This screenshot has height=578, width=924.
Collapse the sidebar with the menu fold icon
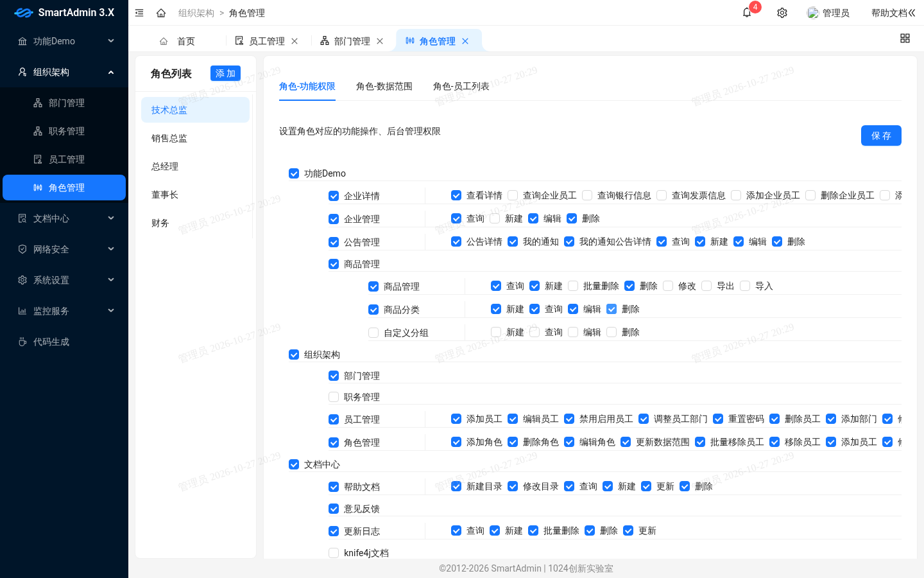139,13
